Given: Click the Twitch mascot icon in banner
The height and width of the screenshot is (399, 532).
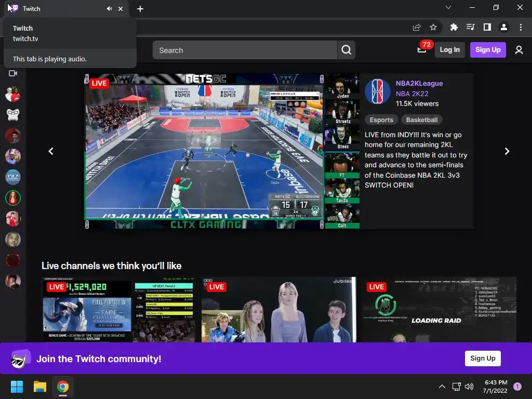Looking at the screenshot, I should pos(20,358).
